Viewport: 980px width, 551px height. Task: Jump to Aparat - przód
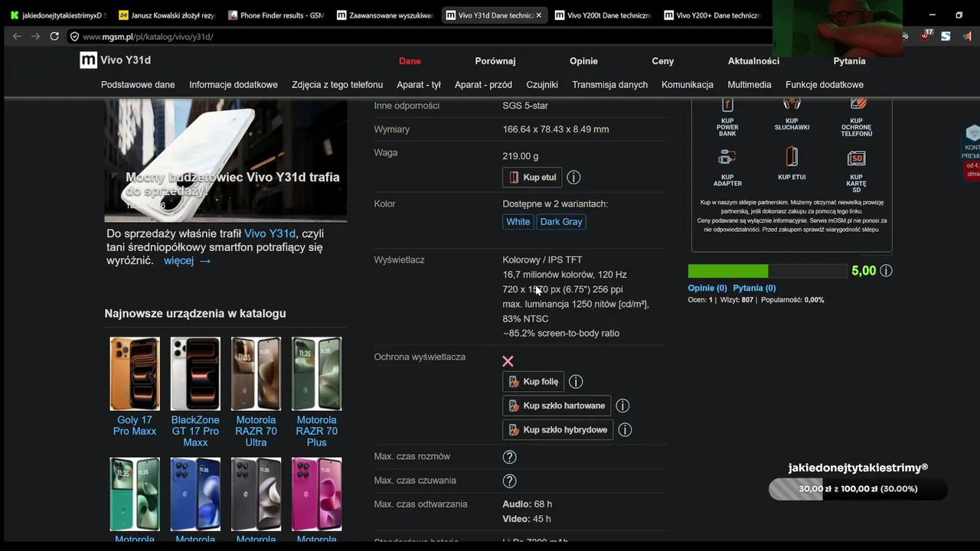pyautogui.click(x=483, y=85)
